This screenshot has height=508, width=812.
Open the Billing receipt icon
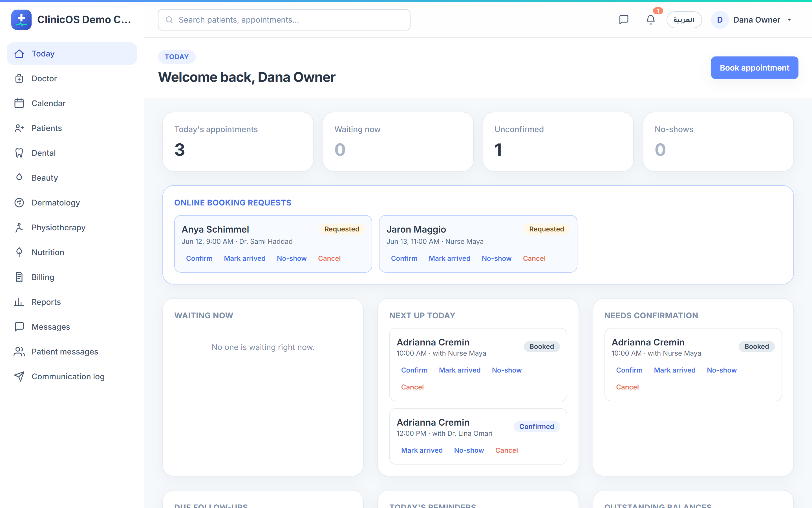click(19, 277)
